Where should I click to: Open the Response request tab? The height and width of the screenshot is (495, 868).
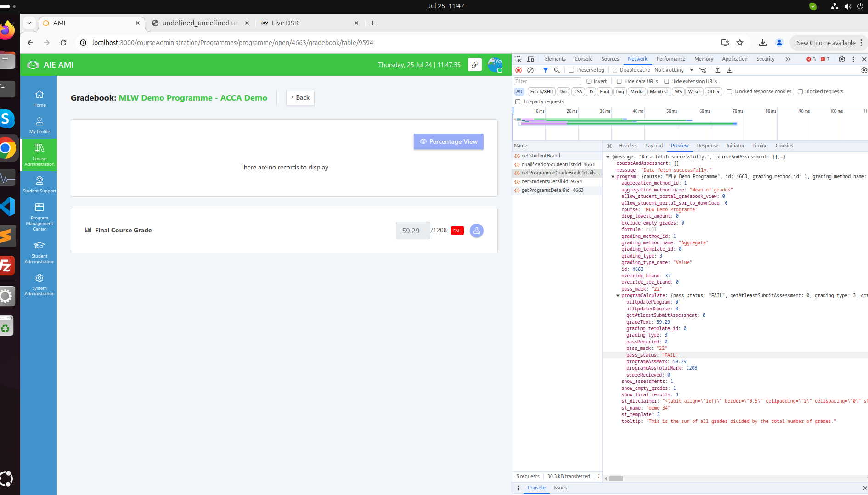coord(707,146)
